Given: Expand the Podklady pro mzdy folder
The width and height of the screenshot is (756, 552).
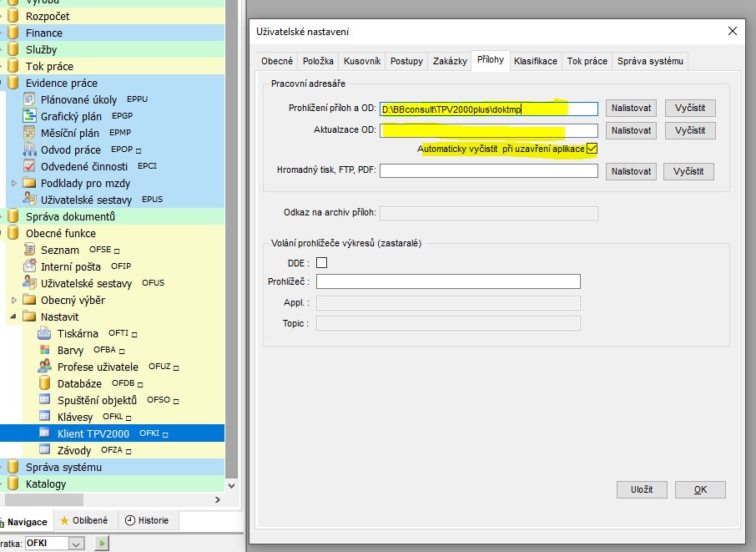Looking at the screenshot, I should [x=14, y=184].
